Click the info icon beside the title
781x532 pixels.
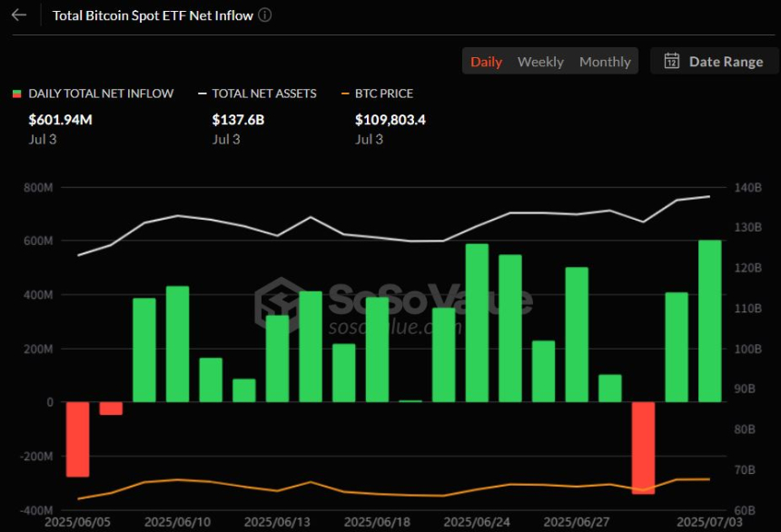(265, 15)
